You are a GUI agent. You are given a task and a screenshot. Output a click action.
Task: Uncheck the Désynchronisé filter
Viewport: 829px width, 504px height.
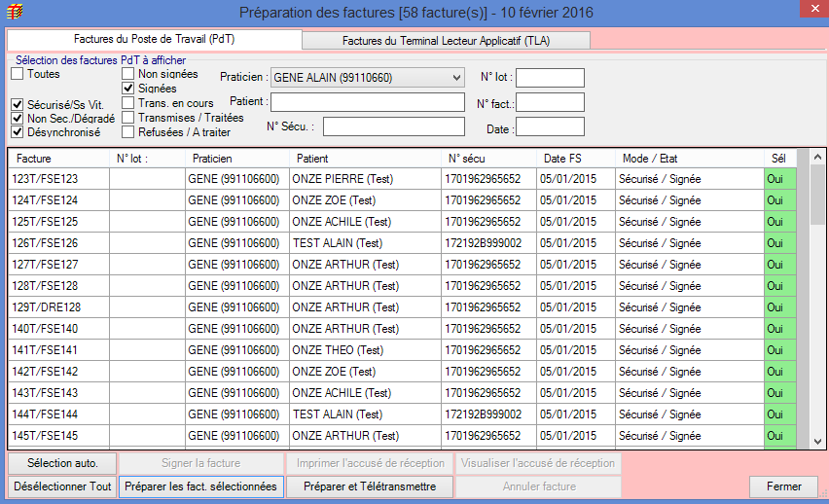click(x=18, y=133)
